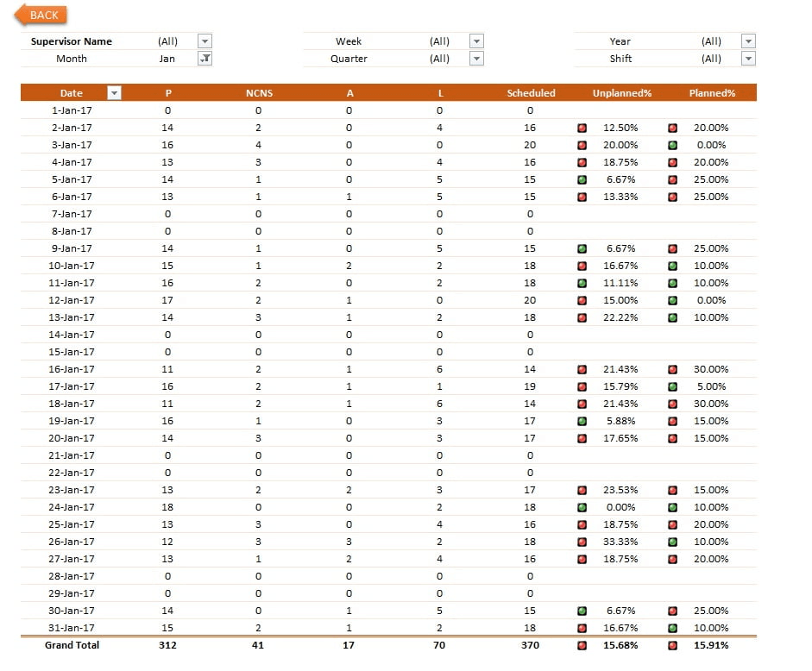Click the green Unplanned% indicator for 30-Jan-17

pyautogui.click(x=582, y=611)
